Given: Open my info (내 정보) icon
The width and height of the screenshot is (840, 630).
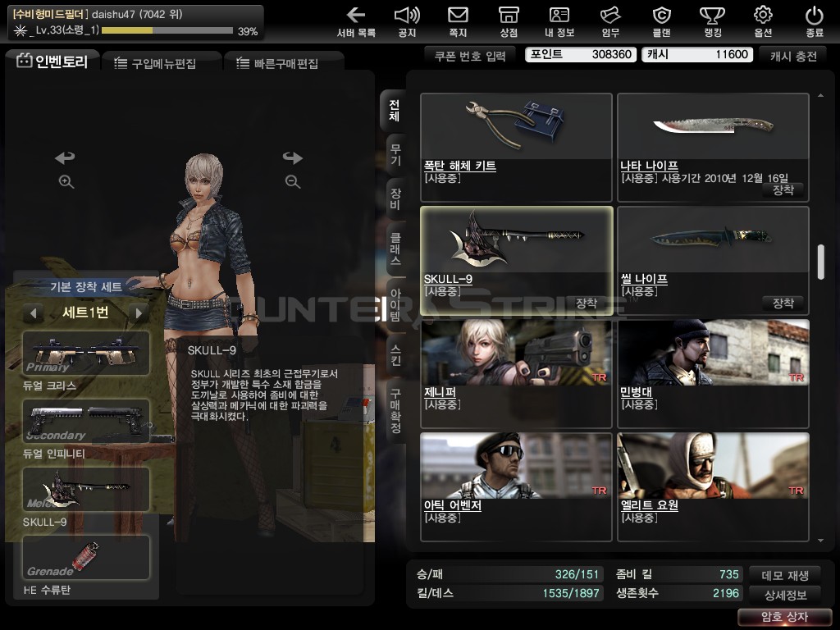Looking at the screenshot, I should [559, 21].
